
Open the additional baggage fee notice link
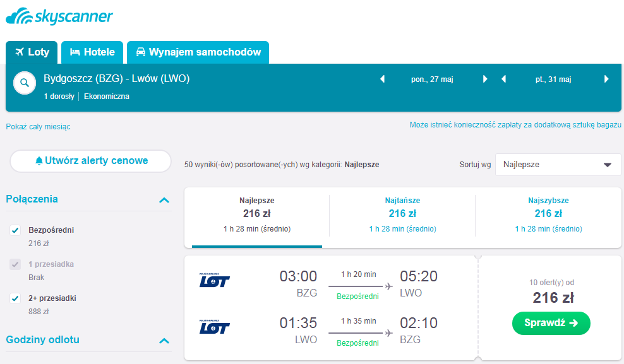pyautogui.click(x=515, y=125)
